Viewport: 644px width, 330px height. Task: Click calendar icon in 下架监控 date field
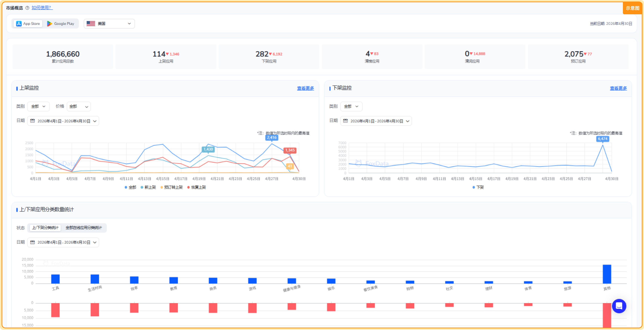(346, 121)
